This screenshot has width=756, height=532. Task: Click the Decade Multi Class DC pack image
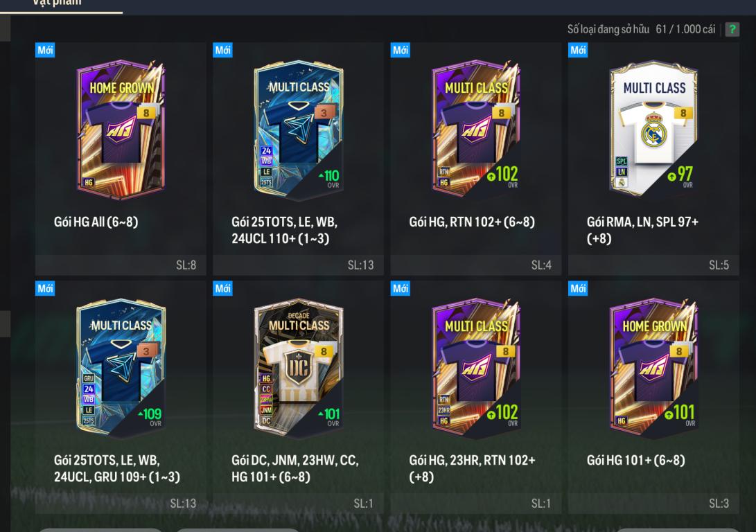coord(299,368)
